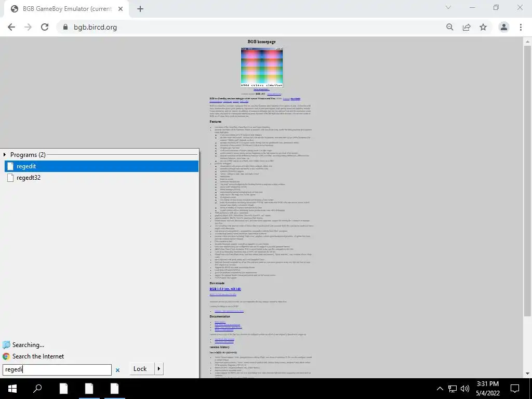Click the forward navigation arrow
The image size is (532, 399).
click(x=28, y=27)
